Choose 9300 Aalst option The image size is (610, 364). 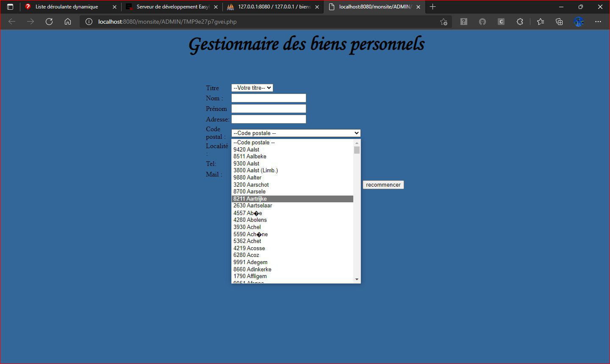coord(292,163)
